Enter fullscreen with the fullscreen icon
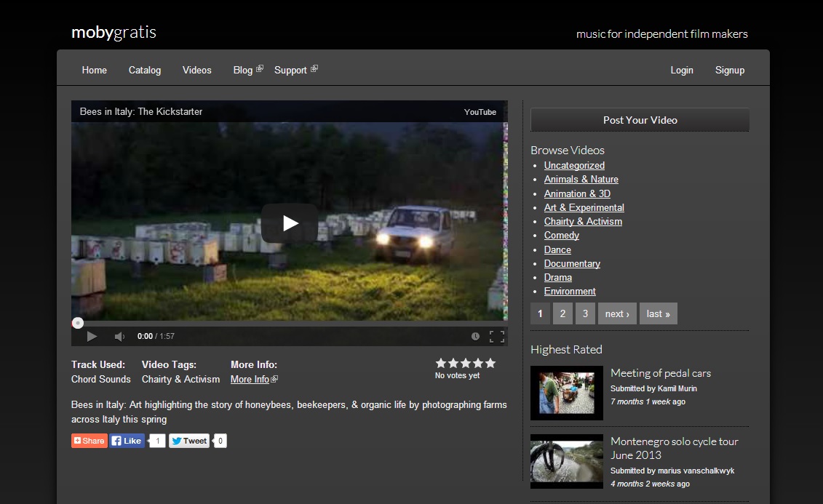The width and height of the screenshot is (823, 504). click(496, 336)
